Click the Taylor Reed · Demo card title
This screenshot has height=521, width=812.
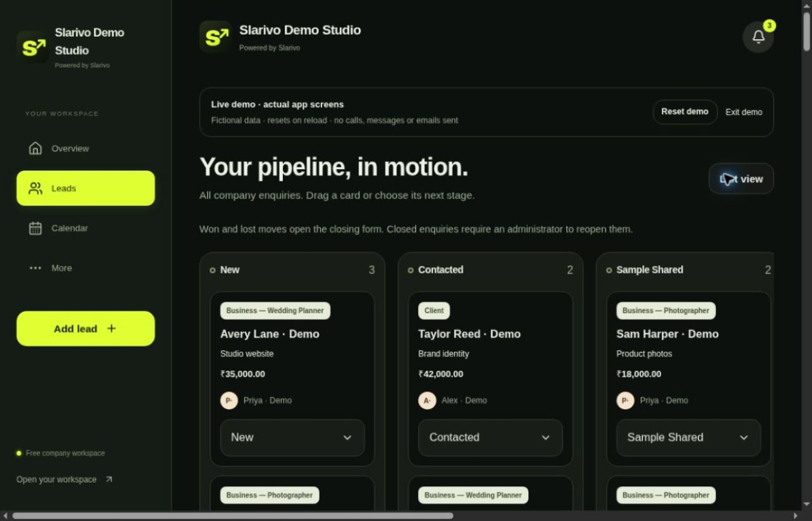pos(470,334)
